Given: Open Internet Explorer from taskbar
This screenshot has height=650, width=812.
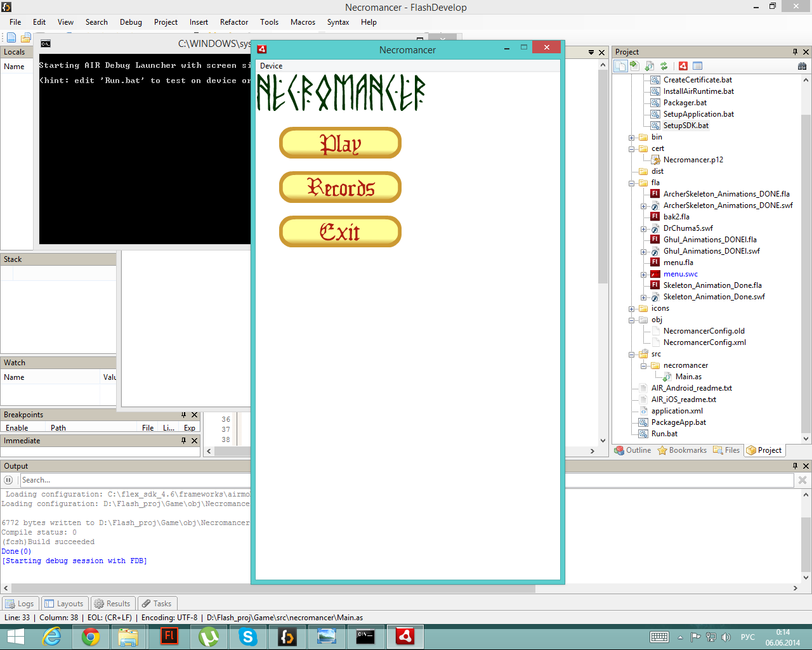Looking at the screenshot, I should [51, 636].
